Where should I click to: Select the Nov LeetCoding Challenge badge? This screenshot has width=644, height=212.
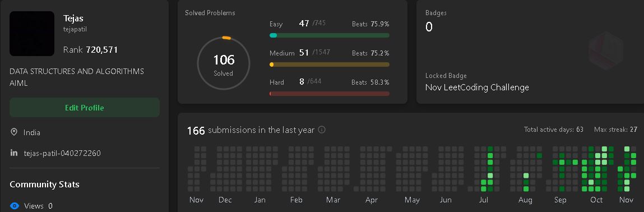[x=477, y=87]
